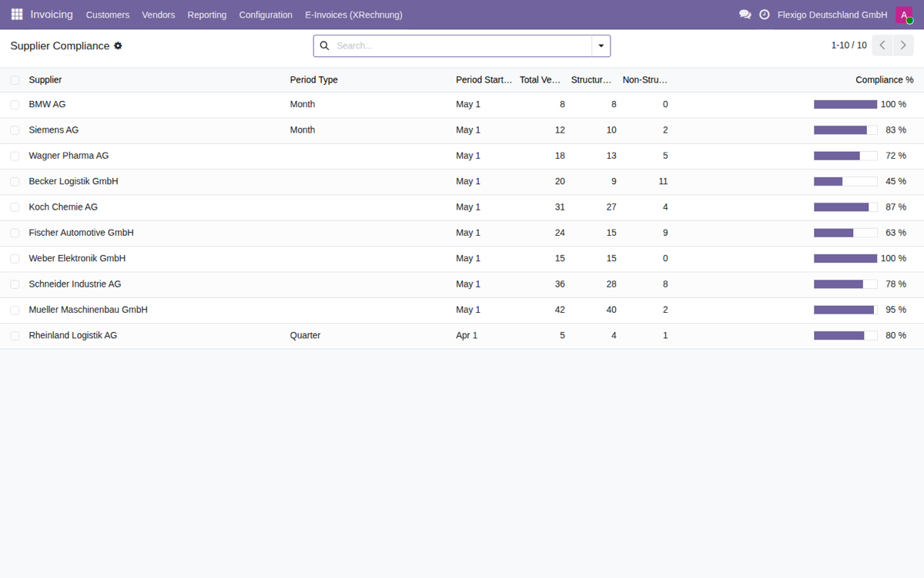Expand the search options dropdown arrow
Viewport: 924px width, 578px height.
(x=601, y=46)
